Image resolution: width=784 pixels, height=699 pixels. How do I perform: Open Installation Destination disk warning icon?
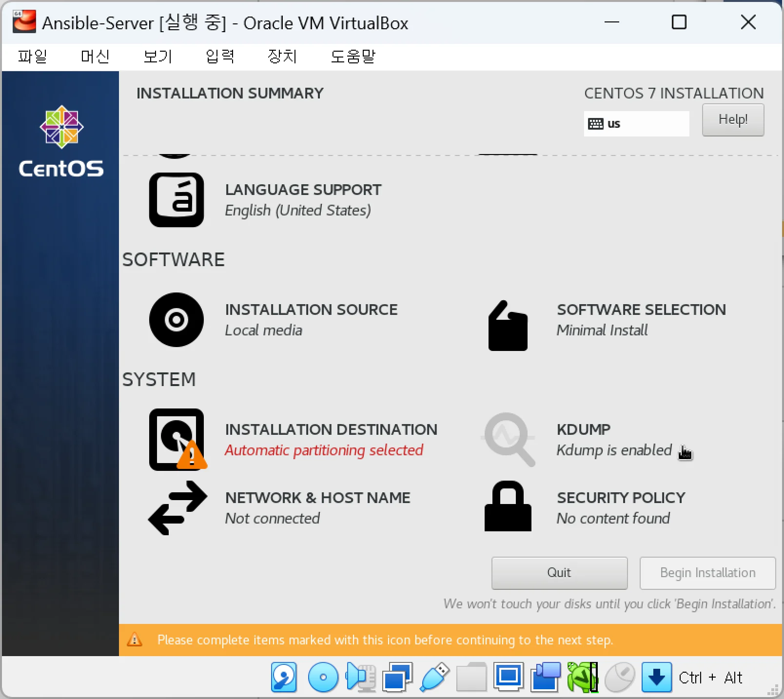click(178, 440)
